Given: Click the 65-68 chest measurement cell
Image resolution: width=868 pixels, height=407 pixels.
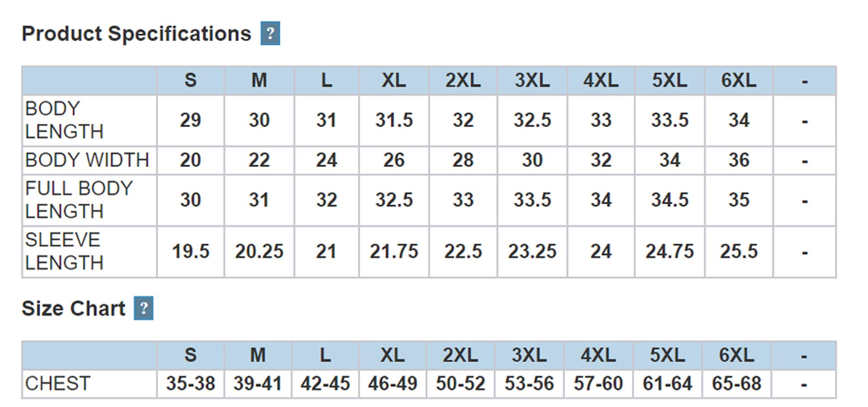Looking at the screenshot, I should [737, 384].
